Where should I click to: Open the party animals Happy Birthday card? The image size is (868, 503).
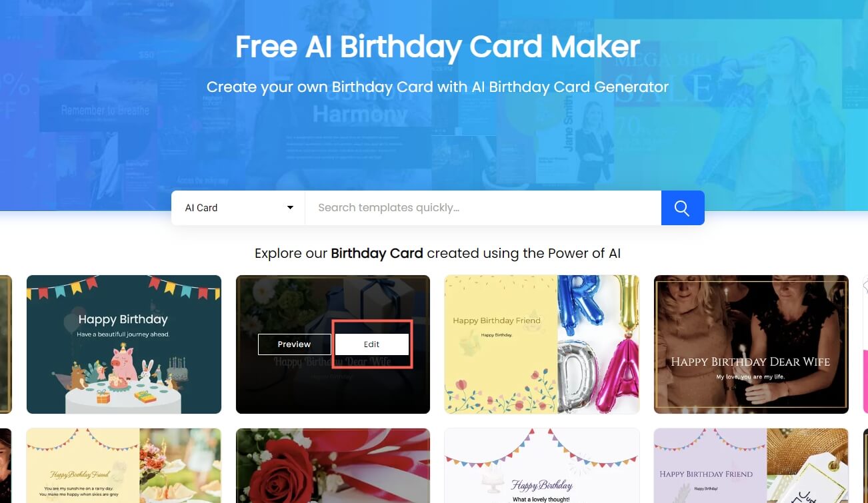[124, 344]
